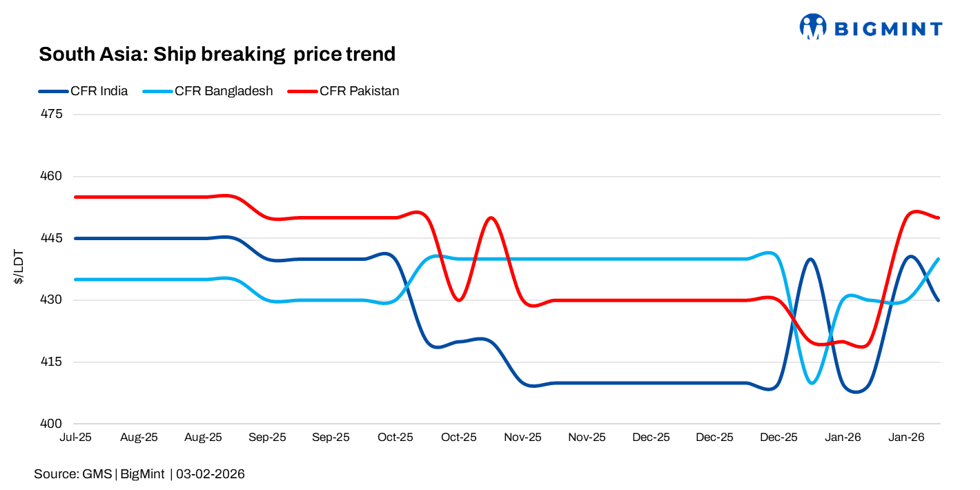The height and width of the screenshot is (490, 980).
Task: Select the chart title 'South Asia: Ship breaking price trend'
Action: click(x=217, y=54)
